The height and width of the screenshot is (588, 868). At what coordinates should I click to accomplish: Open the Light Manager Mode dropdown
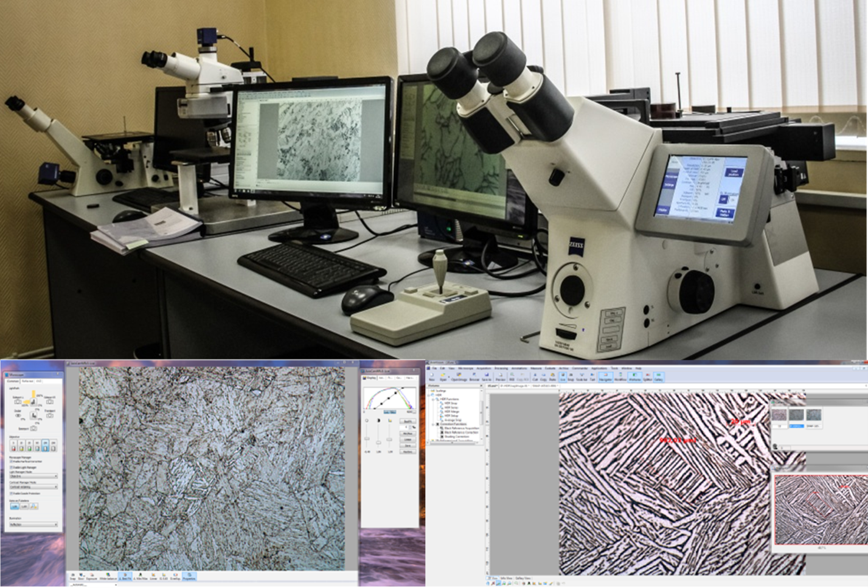pyautogui.click(x=33, y=476)
